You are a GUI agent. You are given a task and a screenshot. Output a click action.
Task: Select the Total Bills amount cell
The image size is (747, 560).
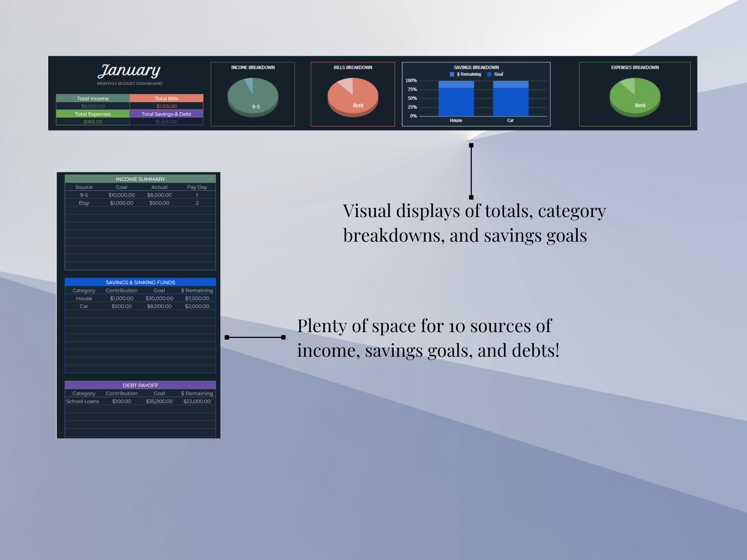(167, 106)
